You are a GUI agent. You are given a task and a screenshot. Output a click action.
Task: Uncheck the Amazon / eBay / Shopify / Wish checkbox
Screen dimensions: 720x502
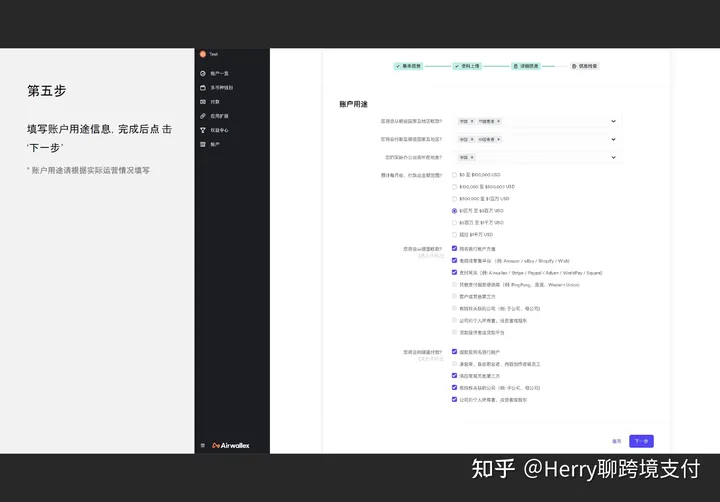click(454, 260)
